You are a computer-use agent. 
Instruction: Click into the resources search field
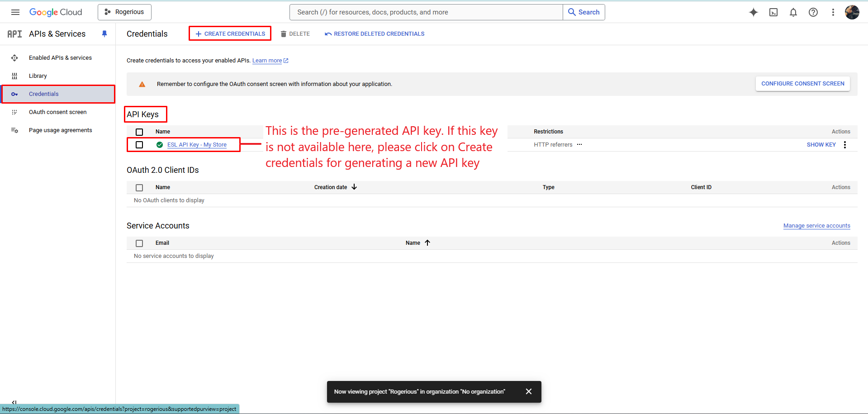(x=425, y=12)
